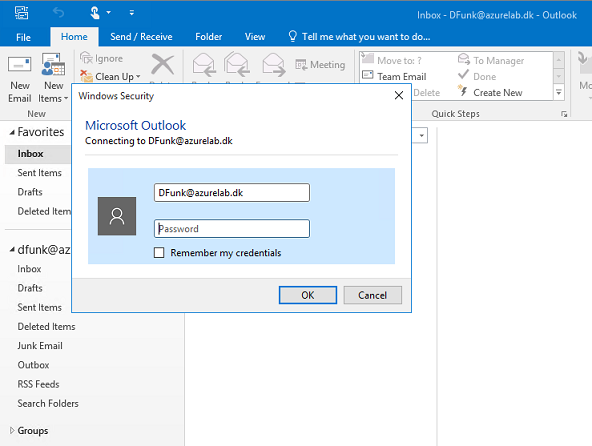Open Customize Quick Access Toolbar dropdown

click(x=131, y=13)
